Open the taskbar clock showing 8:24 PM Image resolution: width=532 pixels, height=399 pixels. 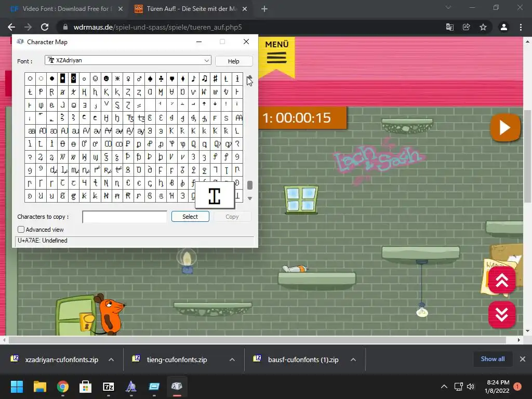(x=498, y=387)
